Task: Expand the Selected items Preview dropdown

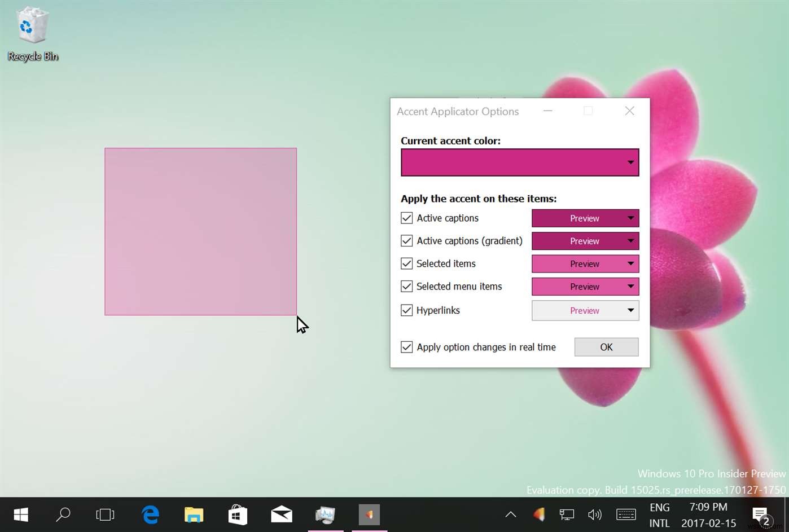Action: point(630,263)
